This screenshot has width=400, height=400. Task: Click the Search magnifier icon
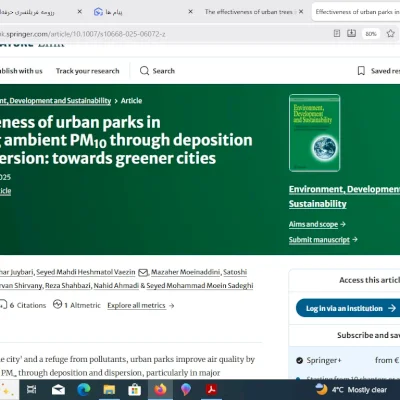point(144,71)
